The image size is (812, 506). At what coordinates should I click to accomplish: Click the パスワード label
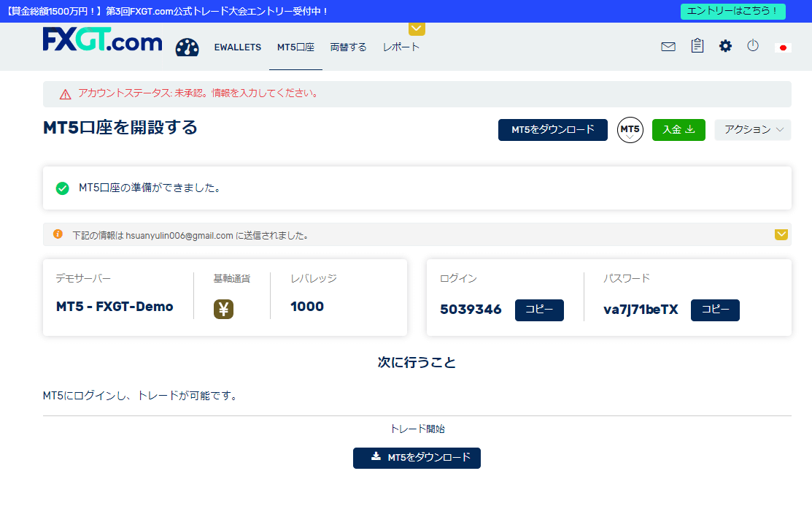(x=627, y=278)
